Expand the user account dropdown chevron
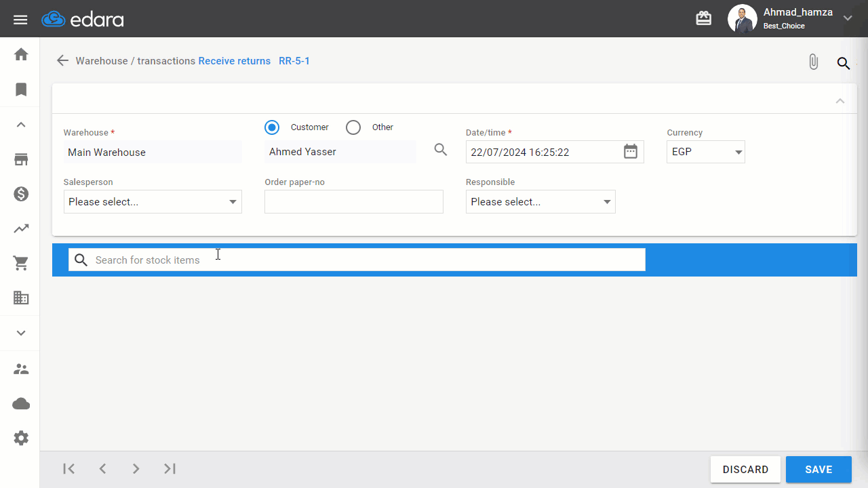Screen dimensions: 868x488 point(848,18)
